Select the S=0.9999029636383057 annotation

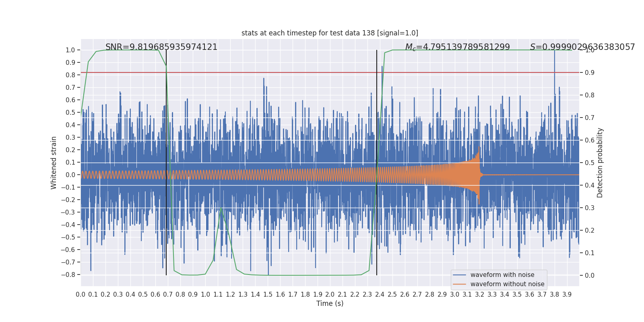[582, 47]
